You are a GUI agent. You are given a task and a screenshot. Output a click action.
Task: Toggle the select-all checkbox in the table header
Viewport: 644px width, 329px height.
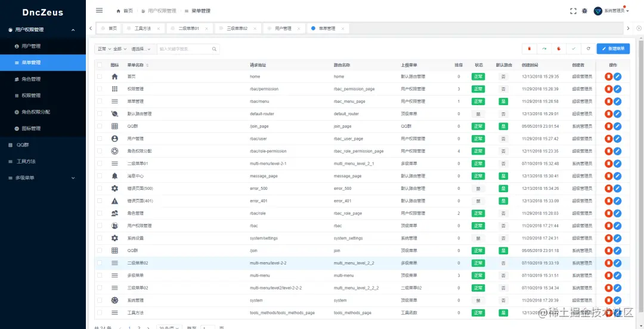100,65
